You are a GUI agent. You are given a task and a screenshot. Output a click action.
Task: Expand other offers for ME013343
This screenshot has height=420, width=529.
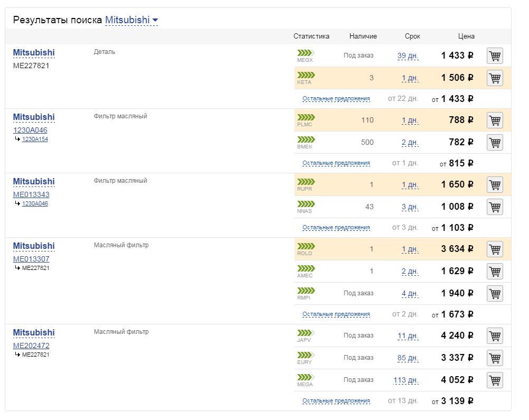(x=336, y=228)
